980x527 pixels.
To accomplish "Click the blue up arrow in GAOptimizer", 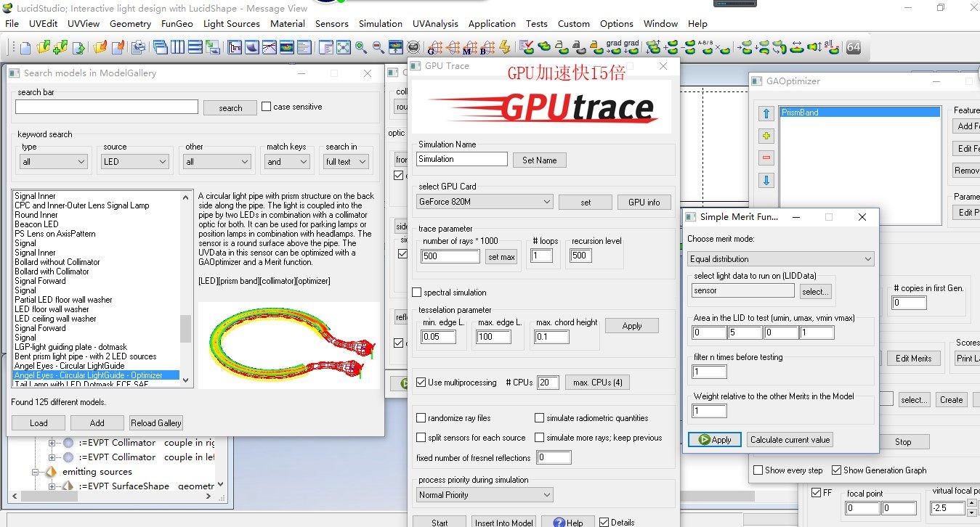I will 766,114.
